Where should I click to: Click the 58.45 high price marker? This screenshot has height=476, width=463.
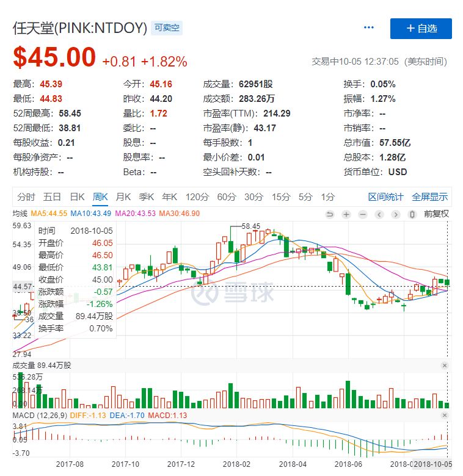point(251,226)
